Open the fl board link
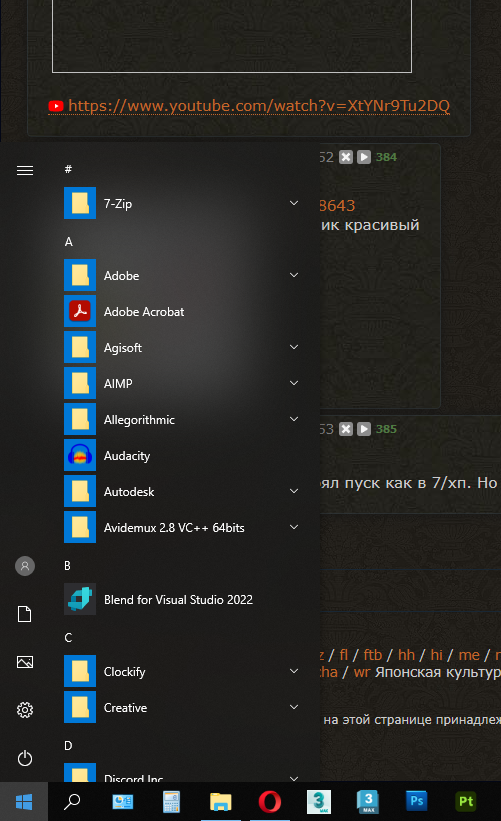This screenshot has width=501, height=821. point(343,655)
